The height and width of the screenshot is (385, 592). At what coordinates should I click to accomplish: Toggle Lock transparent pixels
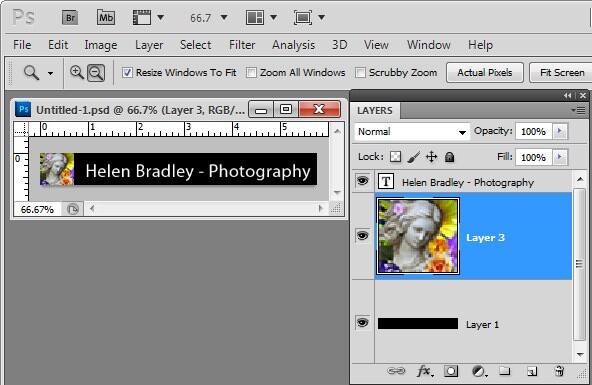[395, 157]
